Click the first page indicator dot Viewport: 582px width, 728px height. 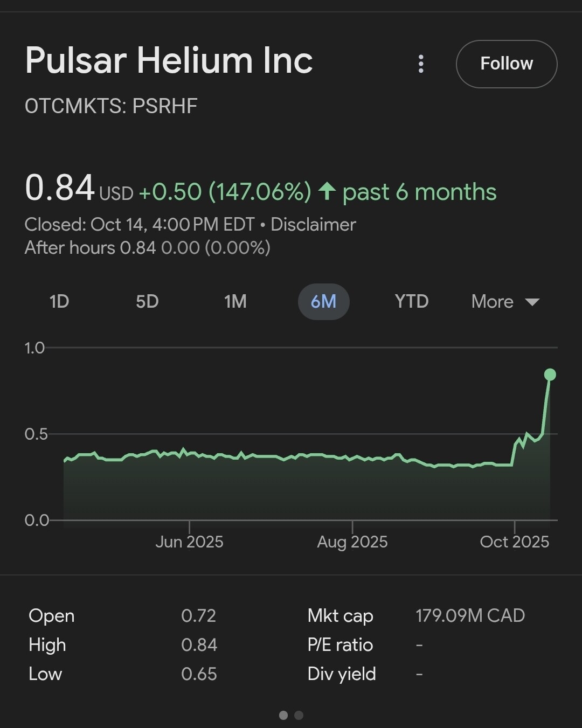[283, 715]
